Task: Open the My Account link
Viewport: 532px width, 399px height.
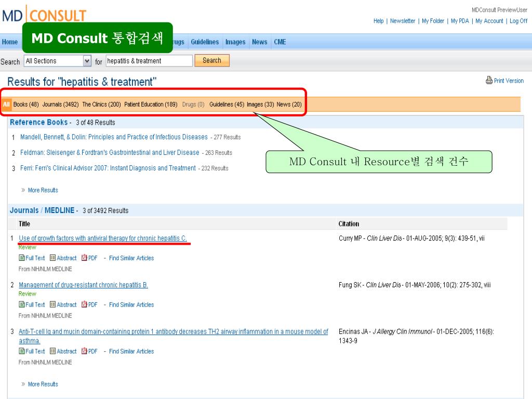Action: [489, 21]
